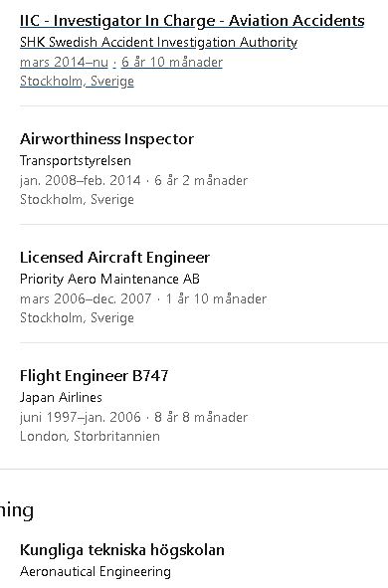Click the Licensed Aircraft Engineer title
Image resolution: width=388 pixels, height=588 pixels.
click(x=114, y=258)
